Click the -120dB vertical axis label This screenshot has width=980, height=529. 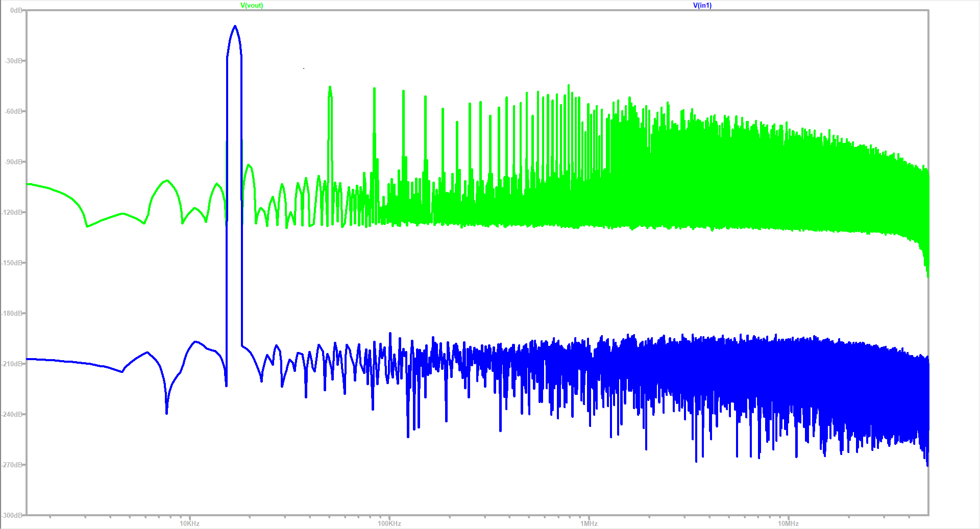tap(13, 212)
